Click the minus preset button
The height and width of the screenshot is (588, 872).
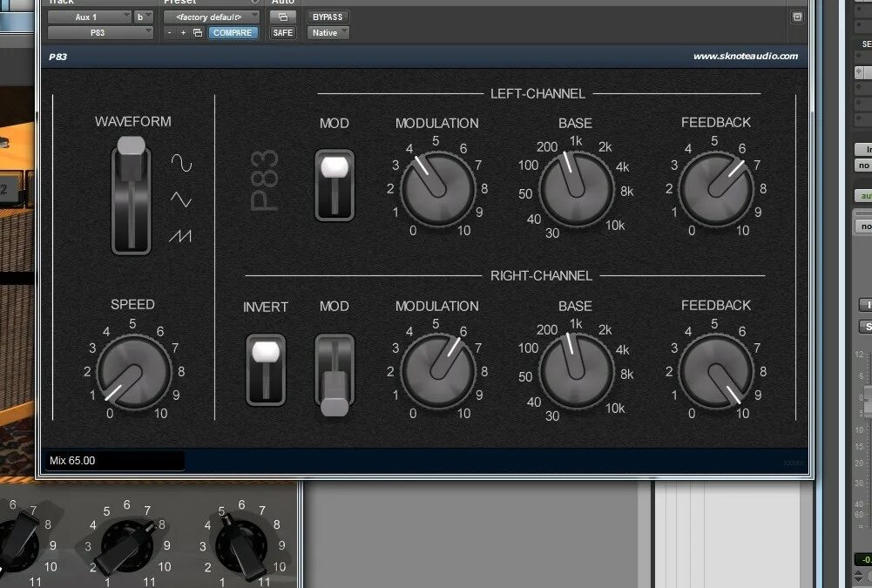coord(170,33)
